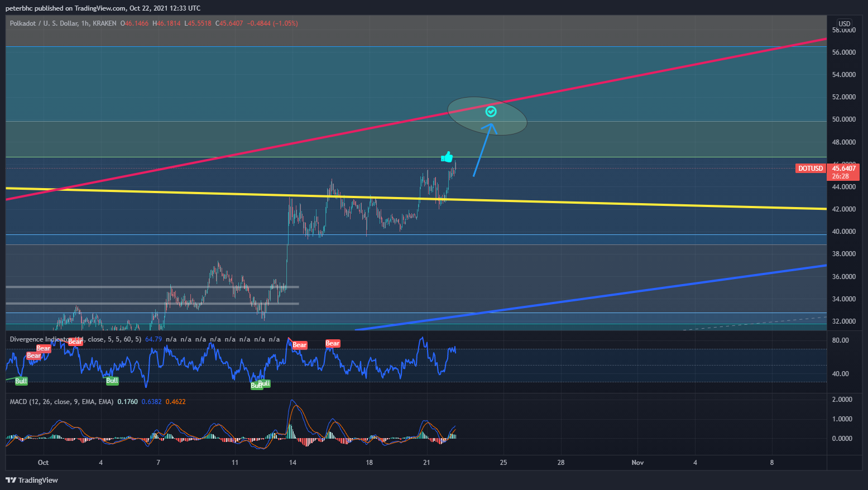Click the 80.00 level on indicator axis
The image size is (868, 490).
840,340
